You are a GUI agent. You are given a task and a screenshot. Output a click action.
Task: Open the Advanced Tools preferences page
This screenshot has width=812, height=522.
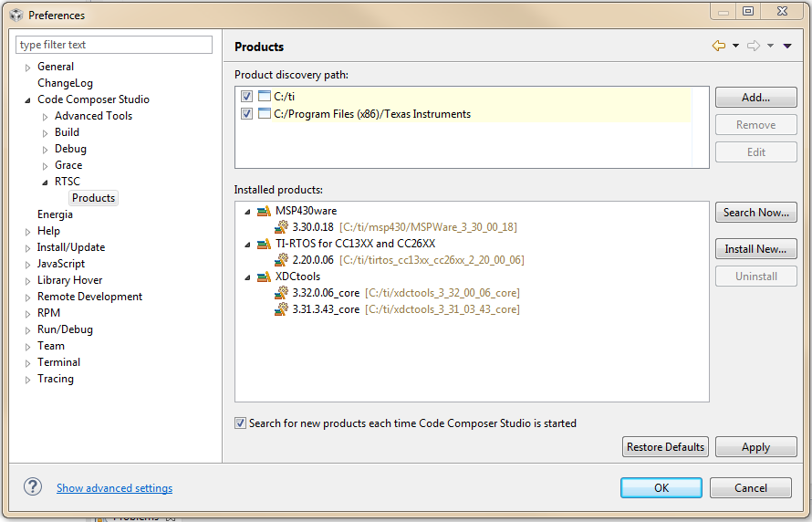[93, 116]
